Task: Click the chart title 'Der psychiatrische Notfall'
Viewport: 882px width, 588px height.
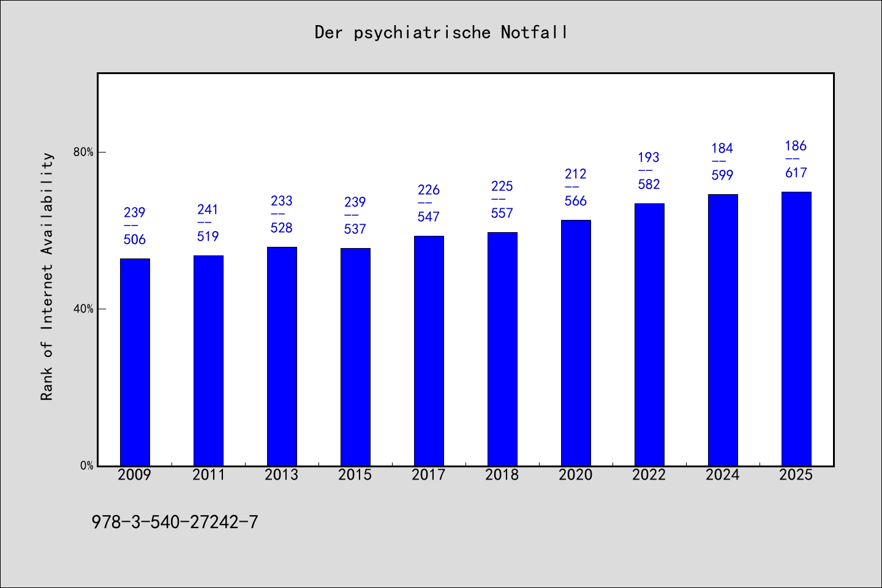Action: coord(441,32)
